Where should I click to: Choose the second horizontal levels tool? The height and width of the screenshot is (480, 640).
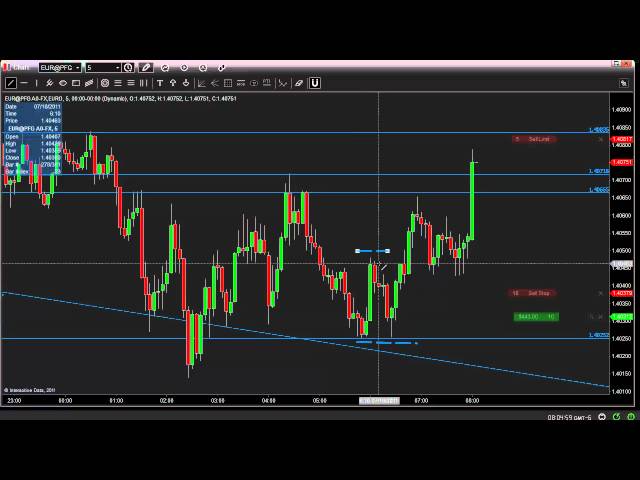pos(131,83)
